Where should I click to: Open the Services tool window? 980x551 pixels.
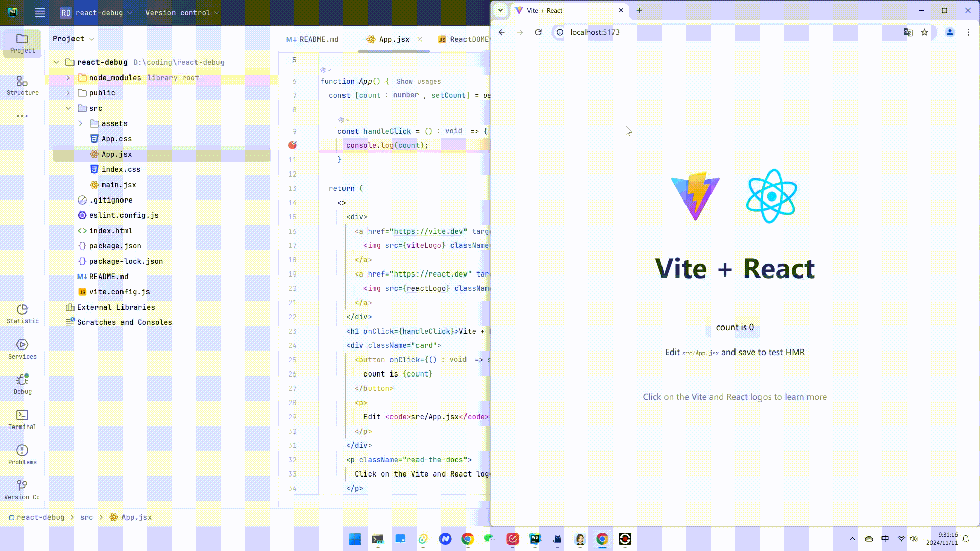tap(22, 348)
